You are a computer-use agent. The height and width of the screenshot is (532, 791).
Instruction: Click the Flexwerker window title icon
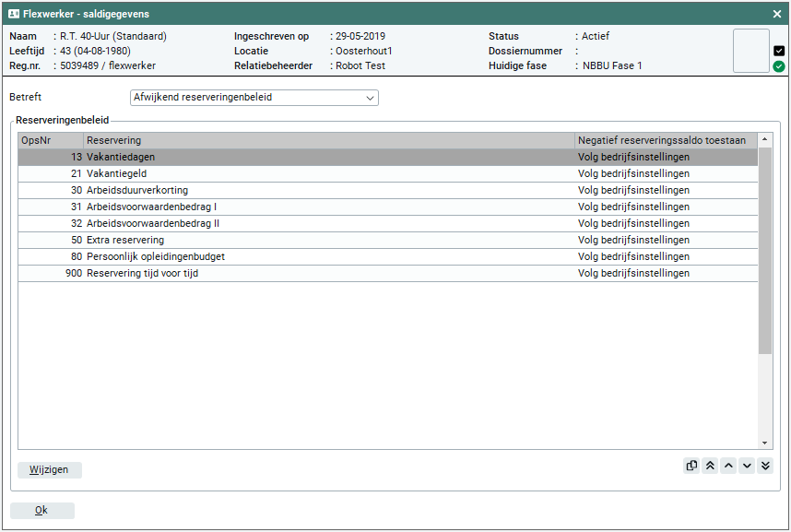pos(14,14)
